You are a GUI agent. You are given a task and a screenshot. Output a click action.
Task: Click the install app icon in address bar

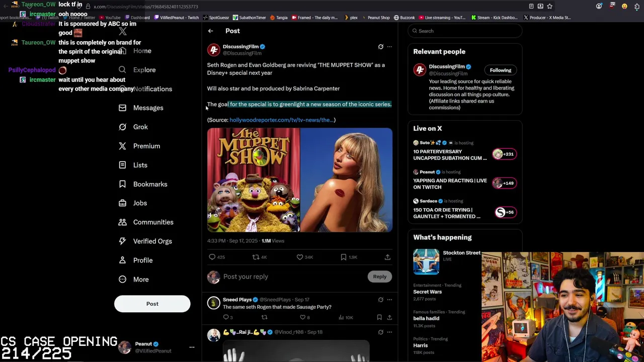point(540,7)
